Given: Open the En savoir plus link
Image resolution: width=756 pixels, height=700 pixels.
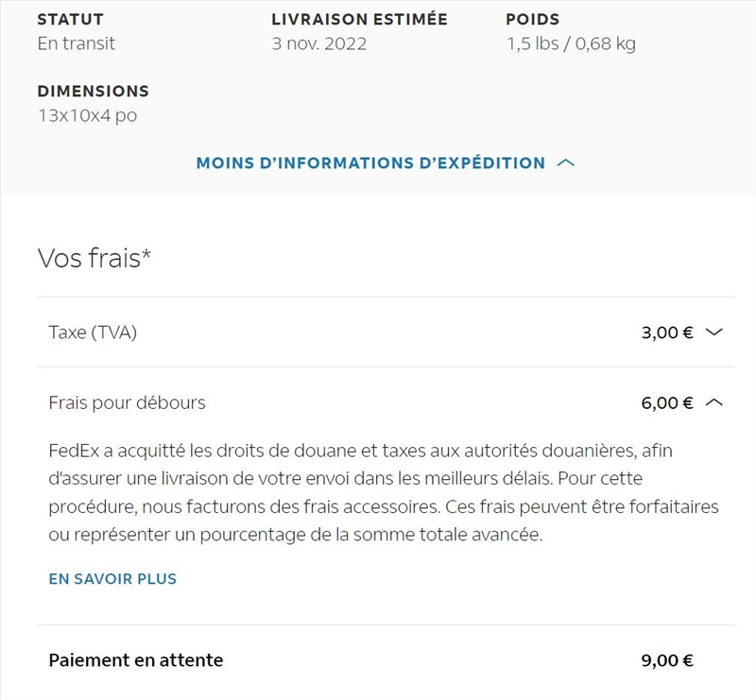Looking at the screenshot, I should (x=112, y=579).
